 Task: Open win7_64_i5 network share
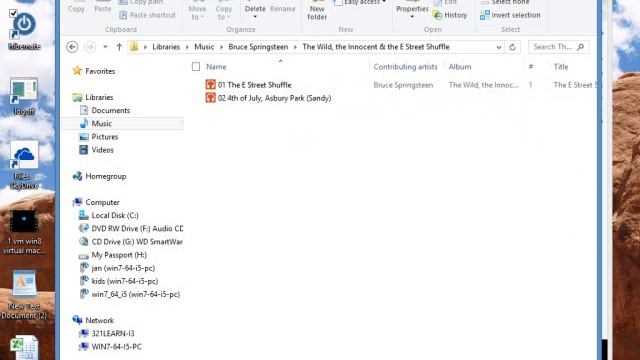pos(136,294)
